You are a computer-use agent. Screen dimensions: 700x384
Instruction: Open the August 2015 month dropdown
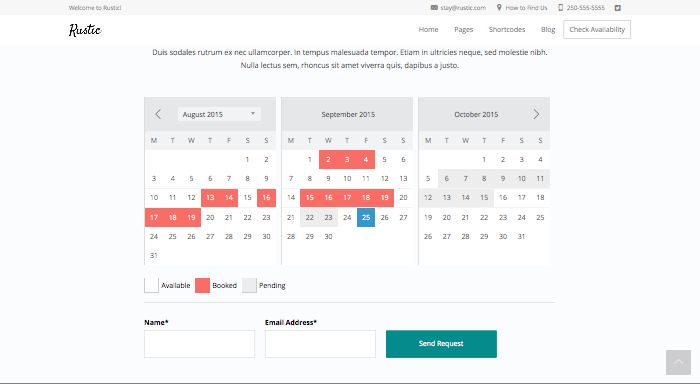pos(219,114)
